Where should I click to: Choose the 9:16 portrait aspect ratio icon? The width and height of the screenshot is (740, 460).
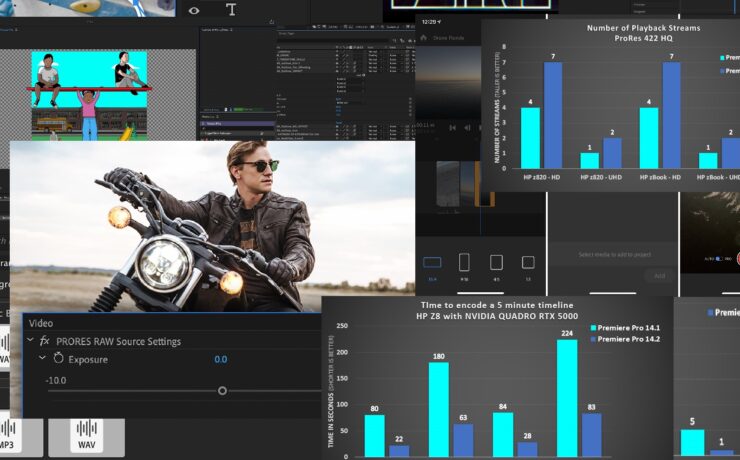(x=464, y=262)
